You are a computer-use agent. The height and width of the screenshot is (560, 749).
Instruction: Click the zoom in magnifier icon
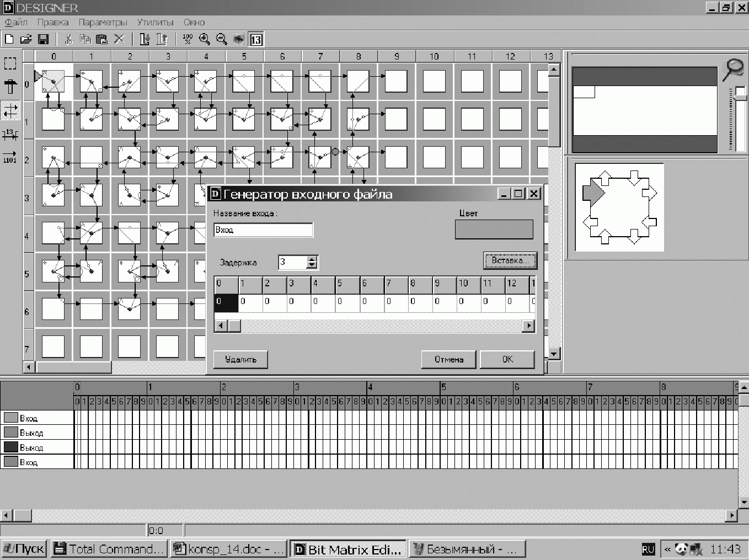(x=205, y=39)
